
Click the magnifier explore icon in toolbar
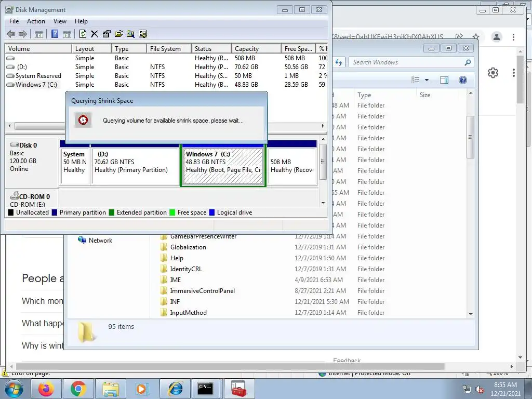(130, 34)
